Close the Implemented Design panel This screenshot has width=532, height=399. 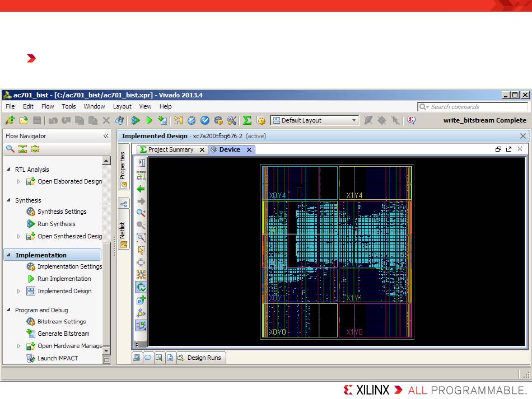(523, 136)
